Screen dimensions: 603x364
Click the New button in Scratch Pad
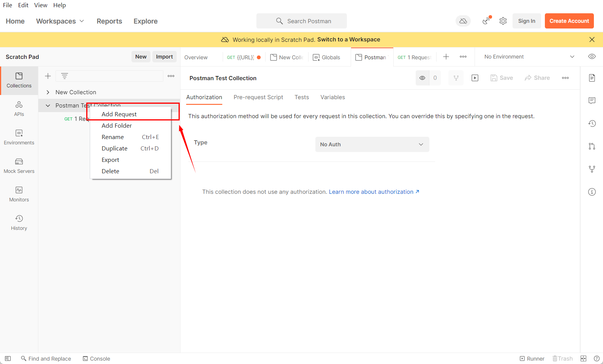tap(141, 57)
